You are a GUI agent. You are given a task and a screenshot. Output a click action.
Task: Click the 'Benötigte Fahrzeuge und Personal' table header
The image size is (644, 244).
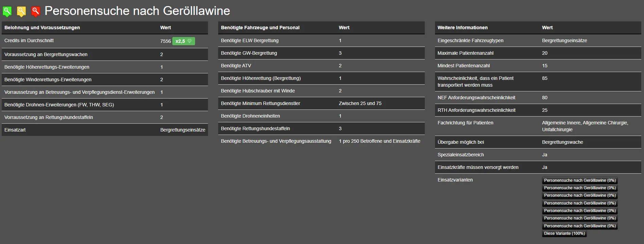tap(260, 28)
